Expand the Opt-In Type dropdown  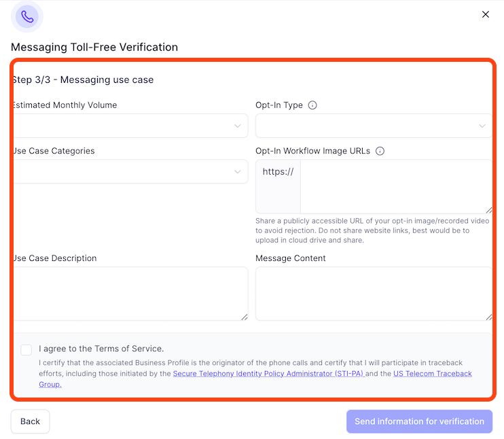pyautogui.click(x=374, y=126)
